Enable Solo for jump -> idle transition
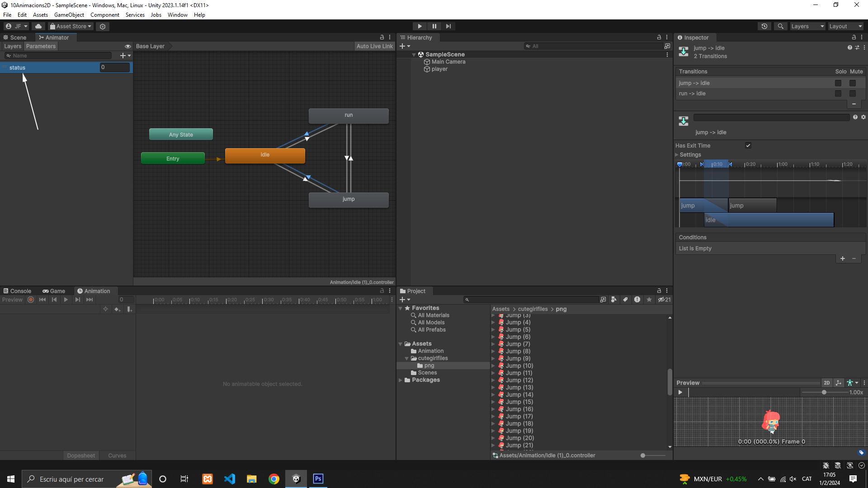The height and width of the screenshot is (488, 868). 838,83
